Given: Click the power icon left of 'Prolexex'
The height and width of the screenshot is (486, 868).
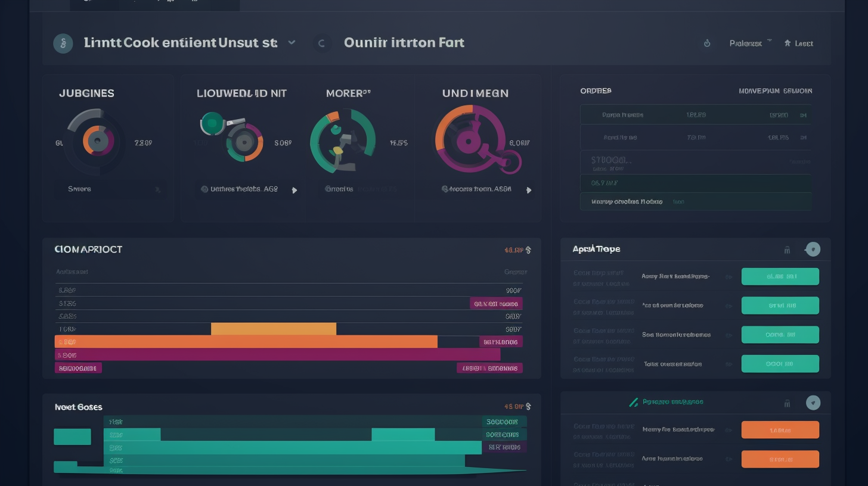Looking at the screenshot, I should [707, 43].
